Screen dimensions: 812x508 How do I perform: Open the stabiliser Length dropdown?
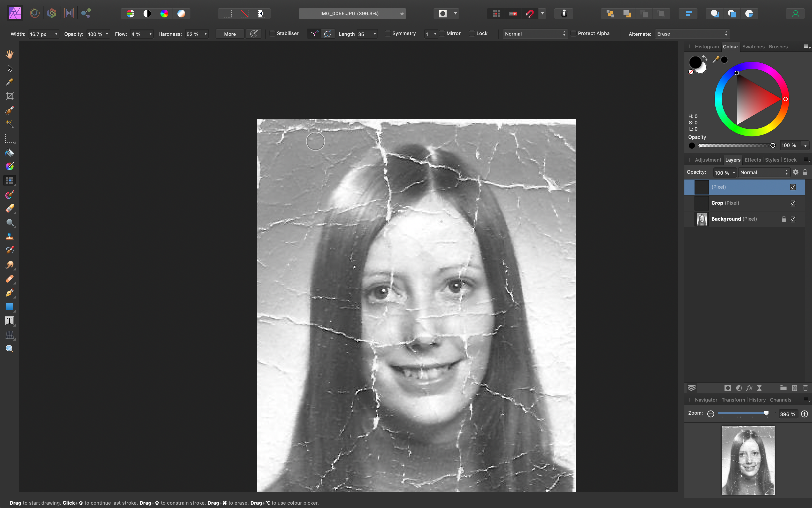[375, 34]
